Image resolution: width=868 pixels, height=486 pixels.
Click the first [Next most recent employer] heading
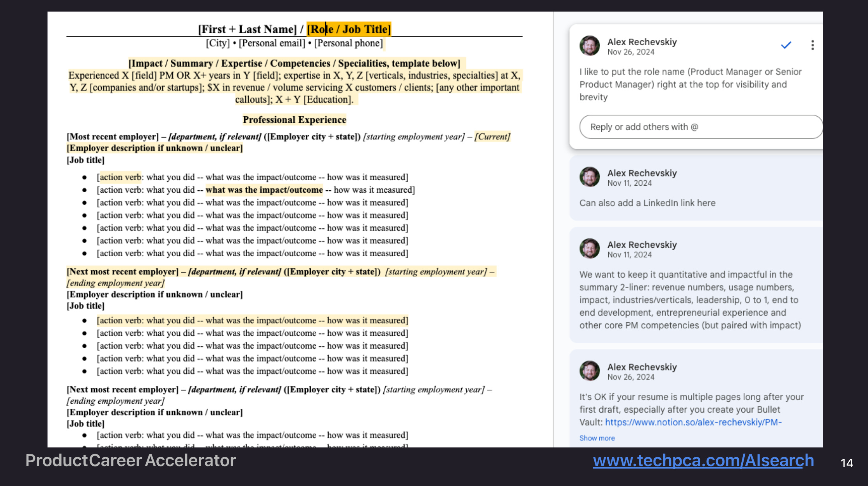(122, 271)
